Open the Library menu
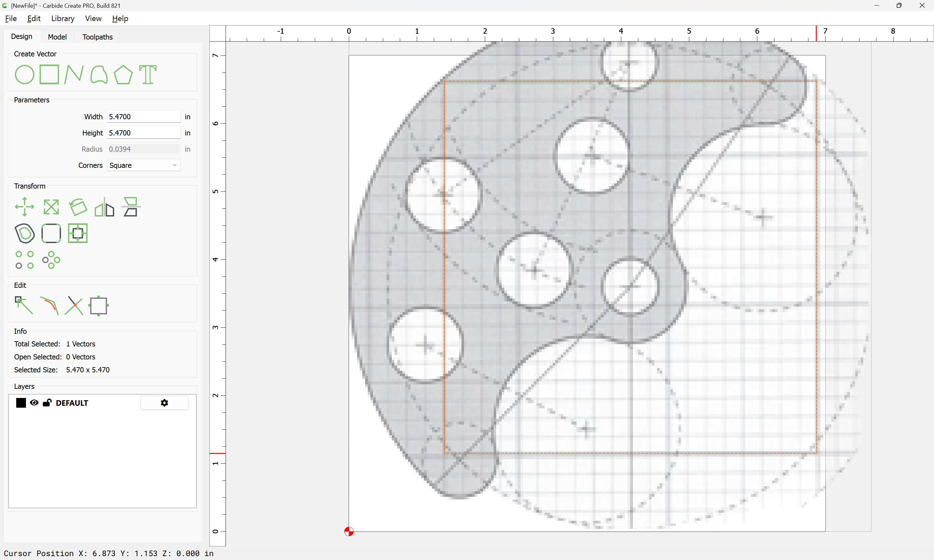Screen dimensions: 934x560 (63, 18)
